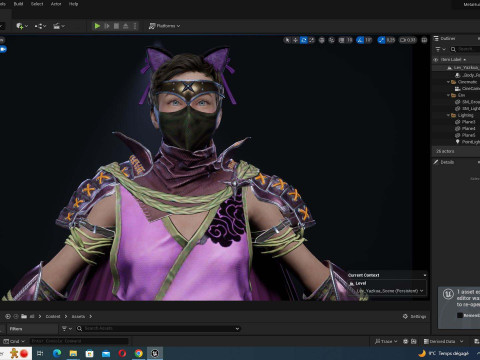Cycle the transform coordinate system globe icon
This screenshot has width=480, height=360.
(321, 40)
